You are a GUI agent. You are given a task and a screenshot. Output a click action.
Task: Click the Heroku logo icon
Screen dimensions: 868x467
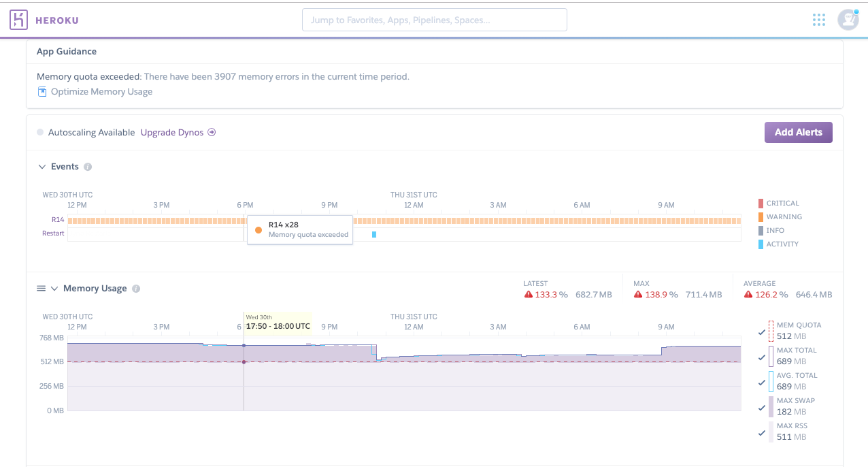click(18, 20)
